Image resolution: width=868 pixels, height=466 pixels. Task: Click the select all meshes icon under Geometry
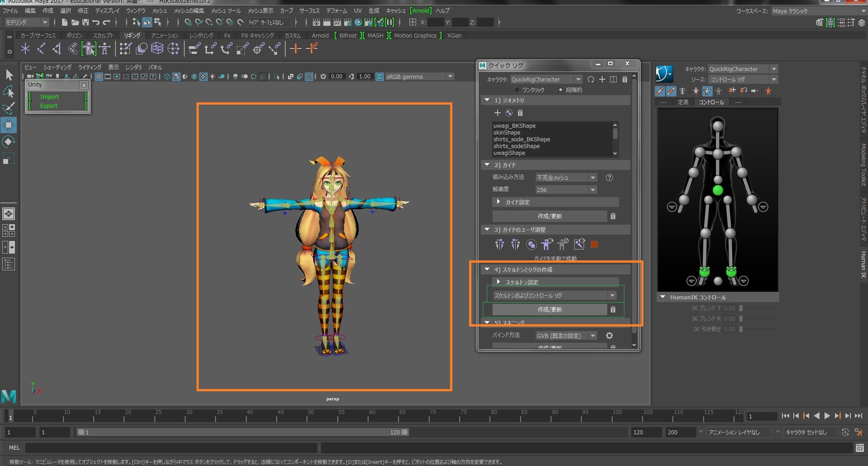pyautogui.click(x=509, y=113)
